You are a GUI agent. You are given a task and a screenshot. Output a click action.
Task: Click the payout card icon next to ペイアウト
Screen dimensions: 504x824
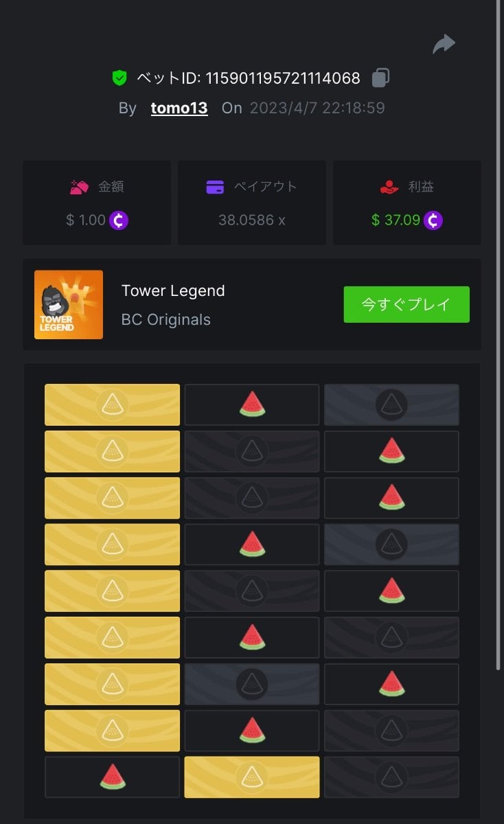(215, 187)
